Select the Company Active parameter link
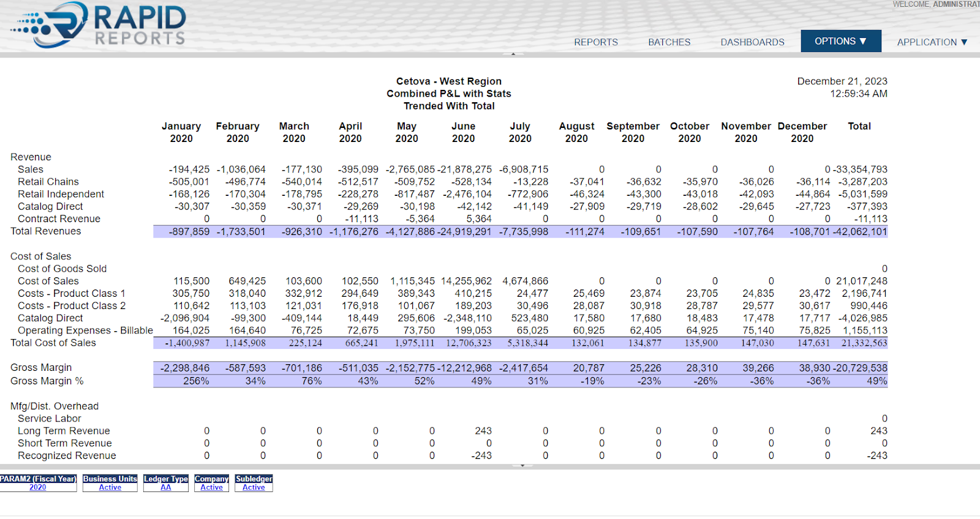 [x=211, y=488]
